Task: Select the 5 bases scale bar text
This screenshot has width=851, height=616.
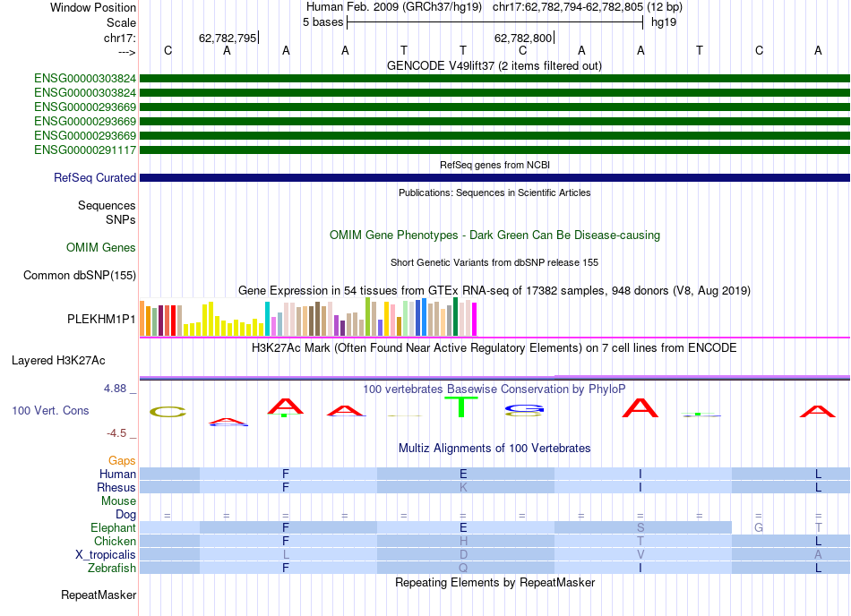Action: 322,22
